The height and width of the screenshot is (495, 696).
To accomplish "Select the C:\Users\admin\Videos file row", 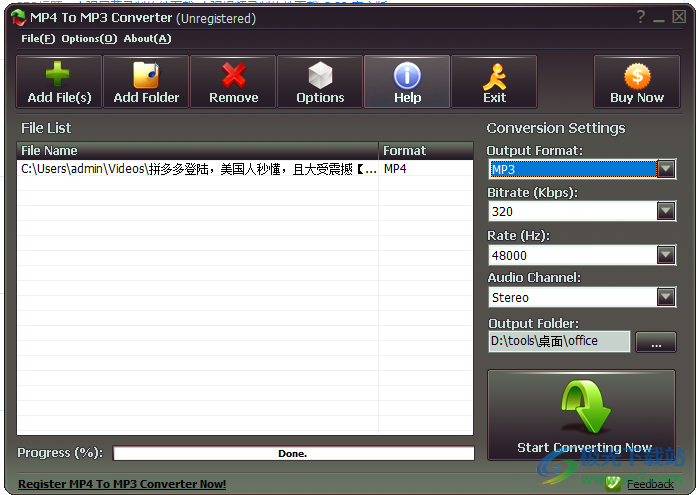I will pos(245,169).
